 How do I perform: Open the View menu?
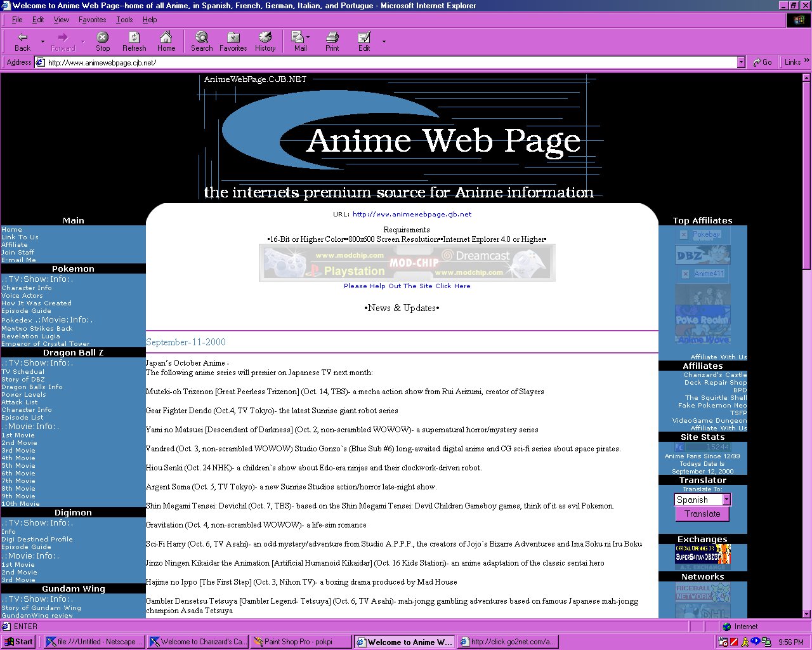pyautogui.click(x=62, y=20)
